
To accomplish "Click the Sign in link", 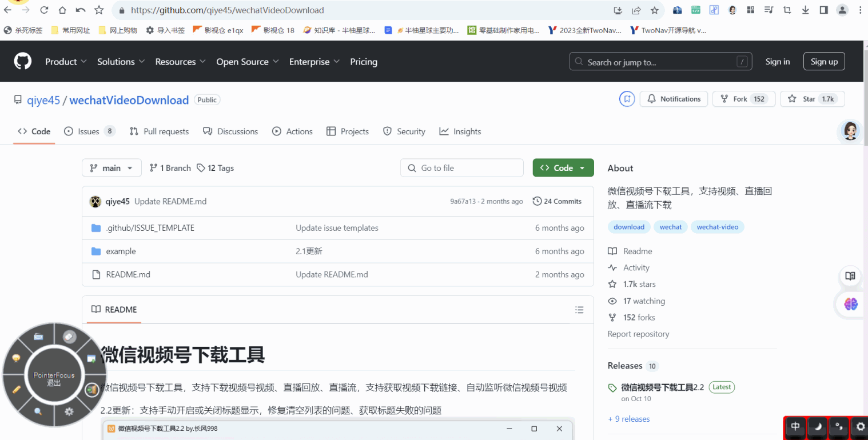I will tap(778, 62).
